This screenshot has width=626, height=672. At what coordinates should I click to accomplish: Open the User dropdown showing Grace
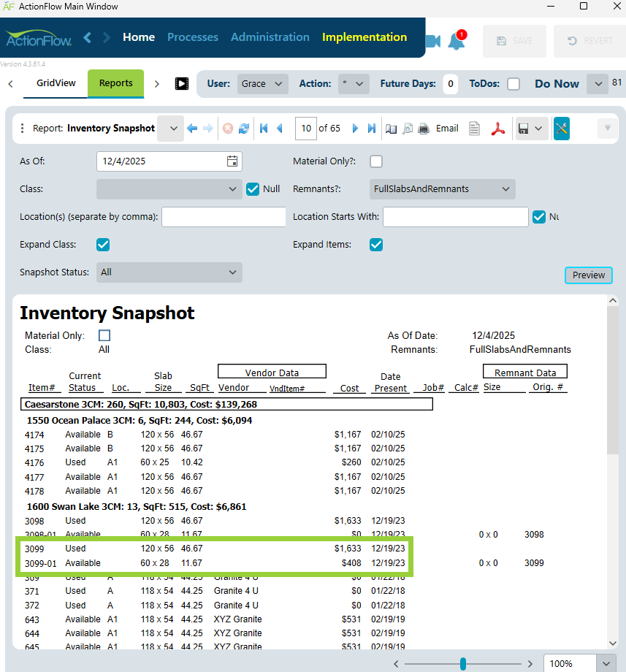(x=263, y=84)
